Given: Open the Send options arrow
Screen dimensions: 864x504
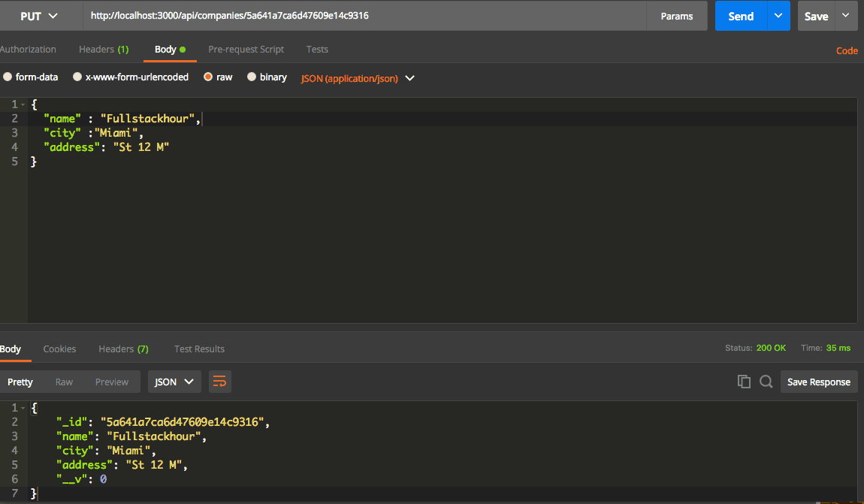Looking at the screenshot, I should click(x=778, y=16).
